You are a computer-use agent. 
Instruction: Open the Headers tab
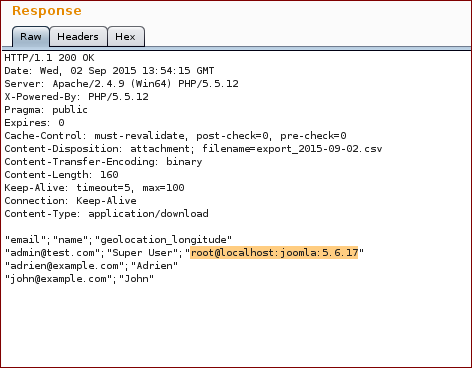78,36
